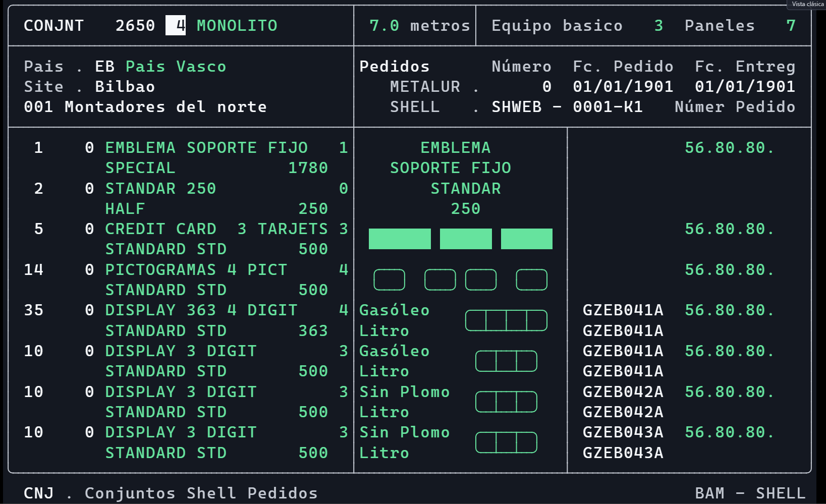Click 56.80.80. in the CREDIT CARD row

tap(730, 229)
